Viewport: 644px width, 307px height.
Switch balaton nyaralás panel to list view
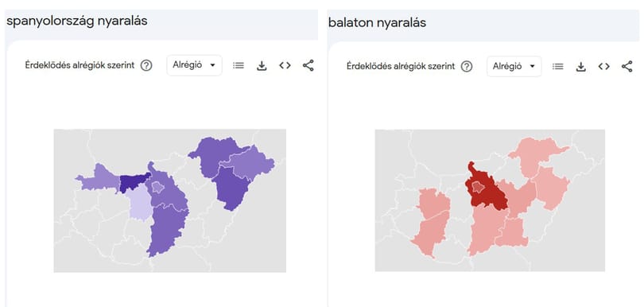(x=558, y=66)
